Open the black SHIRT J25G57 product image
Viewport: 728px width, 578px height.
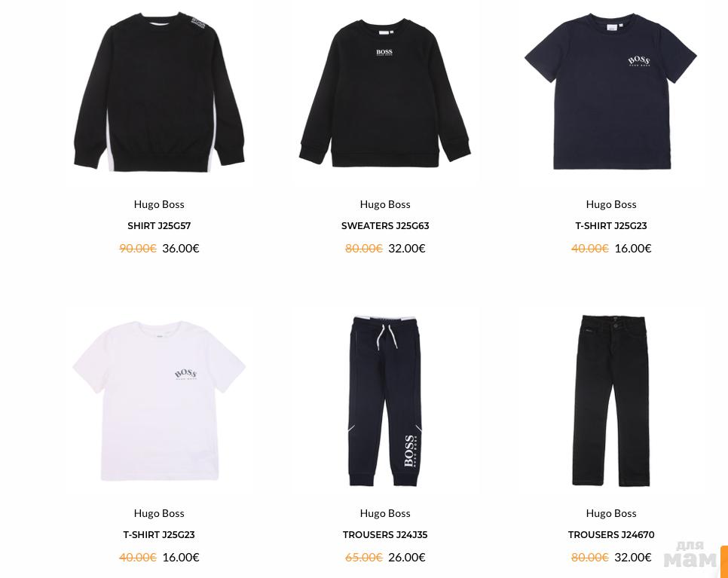[159, 93]
